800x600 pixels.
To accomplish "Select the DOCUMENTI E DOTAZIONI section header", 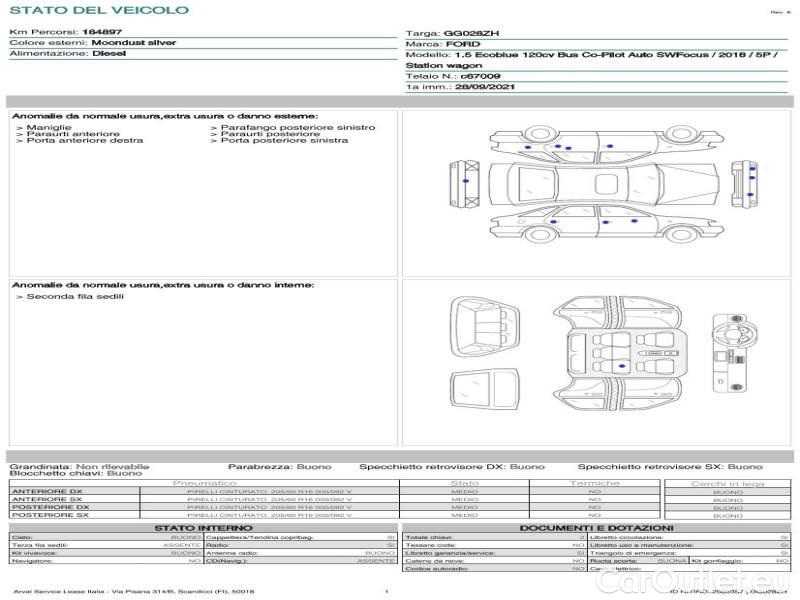I will pyautogui.click(x=596, y=527).
